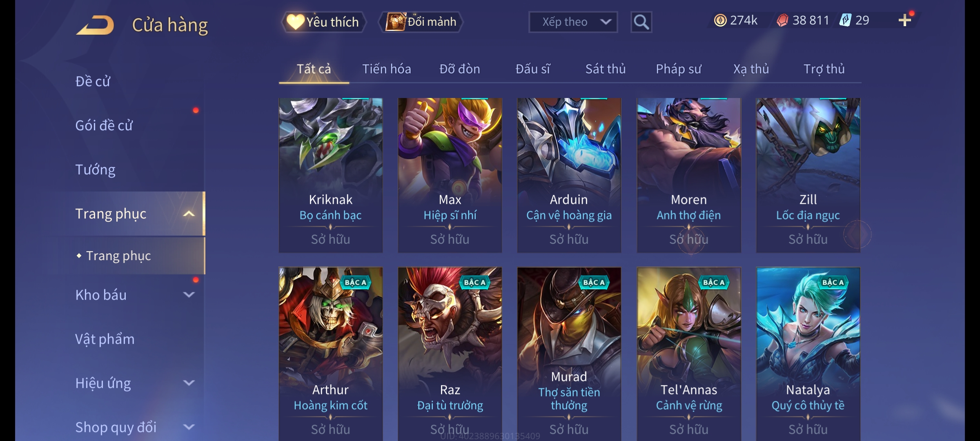Tap the plus icon to add currency
The width and height of the screenshot is (980, 441).
905,20
